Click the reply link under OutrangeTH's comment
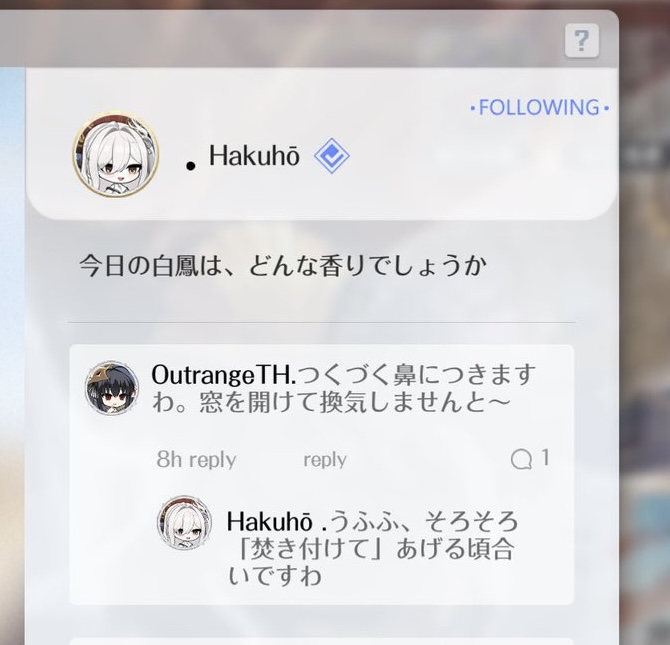This screenshot has height=645, width=670. [325, 460]
